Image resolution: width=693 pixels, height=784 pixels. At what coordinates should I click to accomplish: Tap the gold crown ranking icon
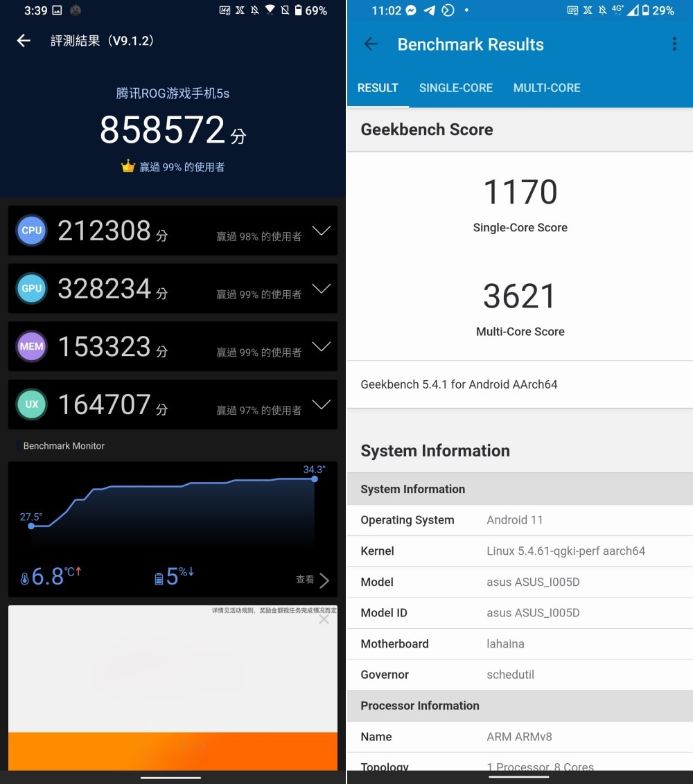[128, 166]
